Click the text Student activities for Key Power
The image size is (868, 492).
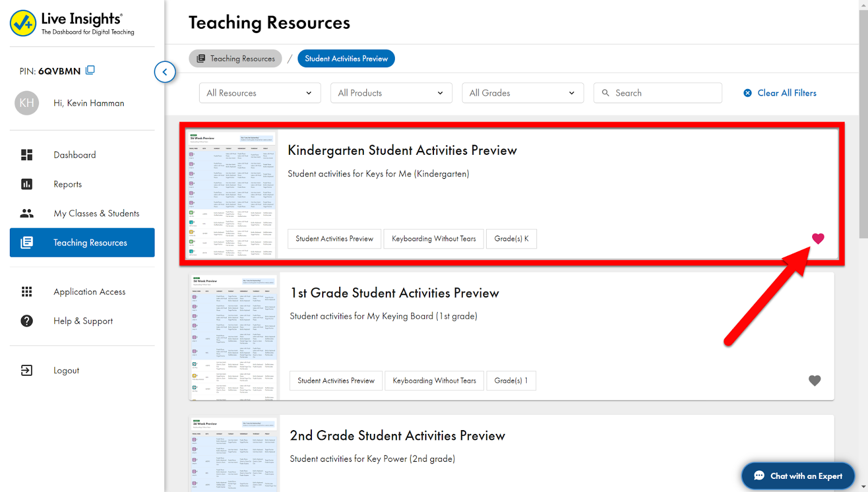click(372, 459)
